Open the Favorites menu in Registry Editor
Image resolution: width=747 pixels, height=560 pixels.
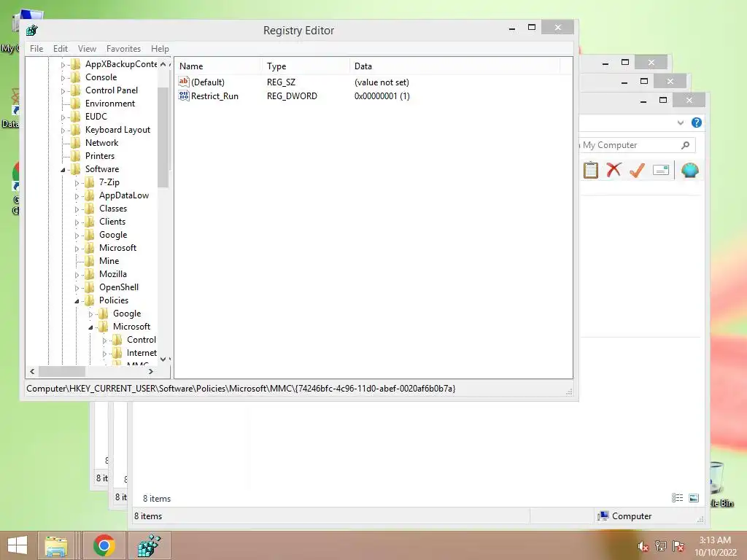coord(123,49)
